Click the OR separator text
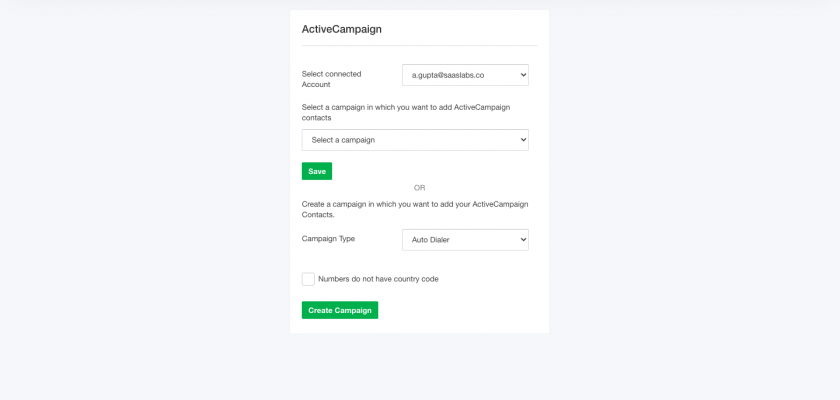The width and height of the screenshot is (840, 400). (419, 188)
